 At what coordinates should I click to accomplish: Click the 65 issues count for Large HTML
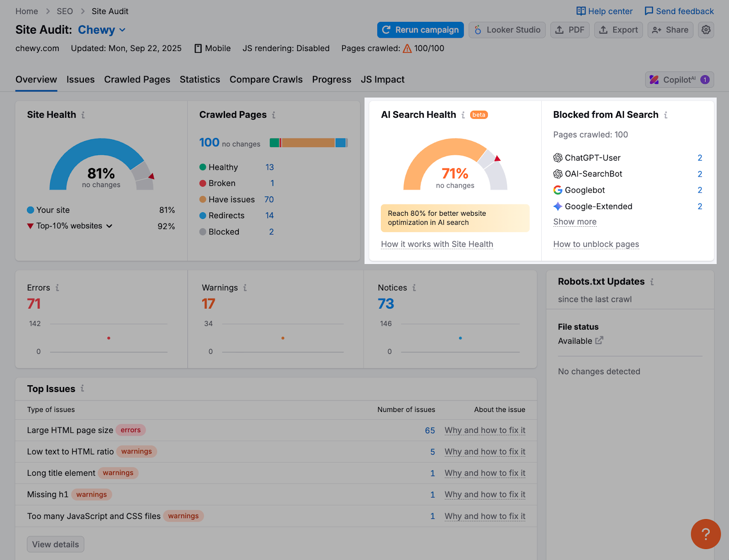[x=430, y=430]
